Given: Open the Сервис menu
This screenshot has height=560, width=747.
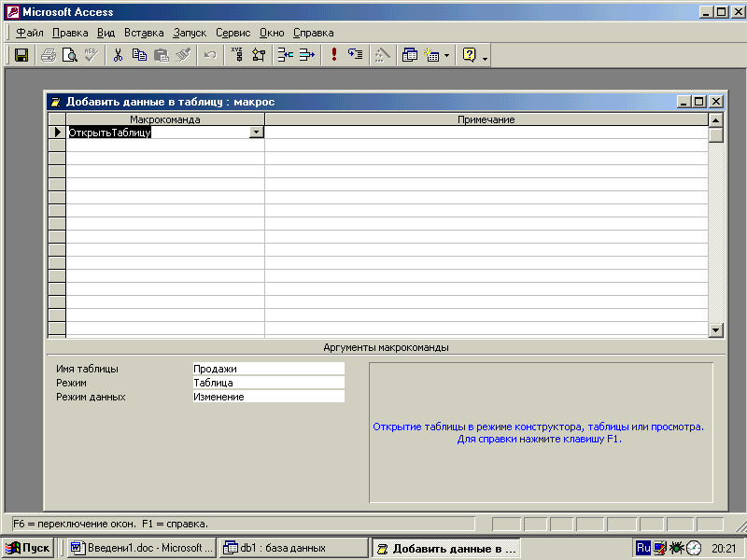Looking at the screenshot, I should 233,33.
